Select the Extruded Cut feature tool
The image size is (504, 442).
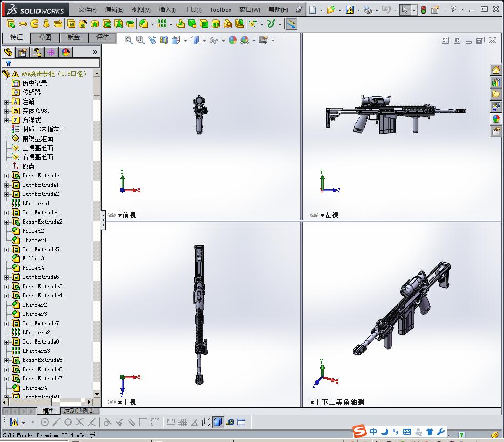tap(71, 24)
